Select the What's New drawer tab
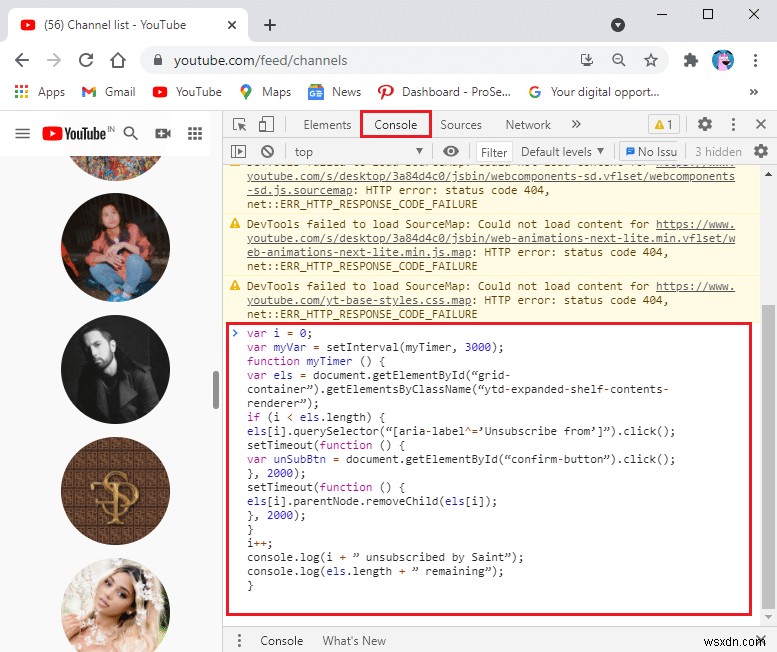The width and height of the screenshot is (777, 652). point(354,641)
